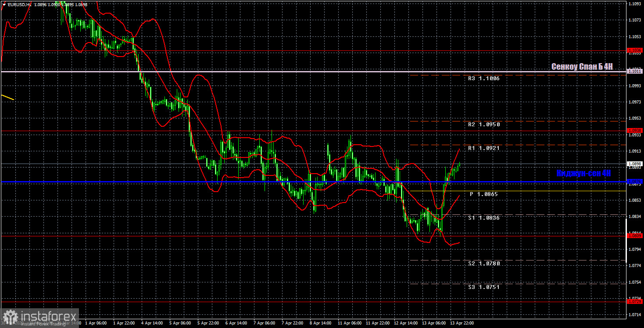
Task: Click the 1.0754 price scale value
Action: point(635,282)
